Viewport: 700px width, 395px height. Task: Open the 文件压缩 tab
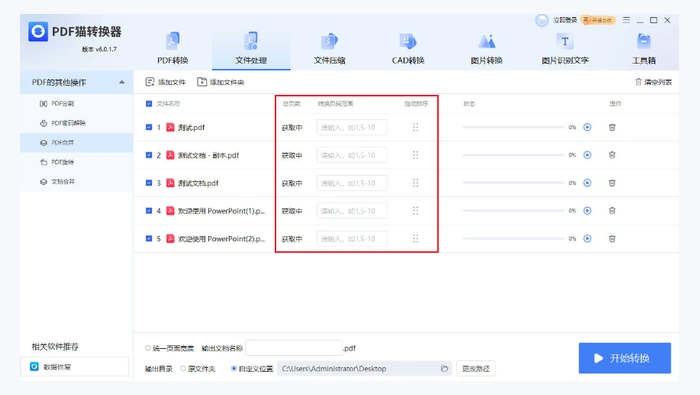[x=329, y=48]
